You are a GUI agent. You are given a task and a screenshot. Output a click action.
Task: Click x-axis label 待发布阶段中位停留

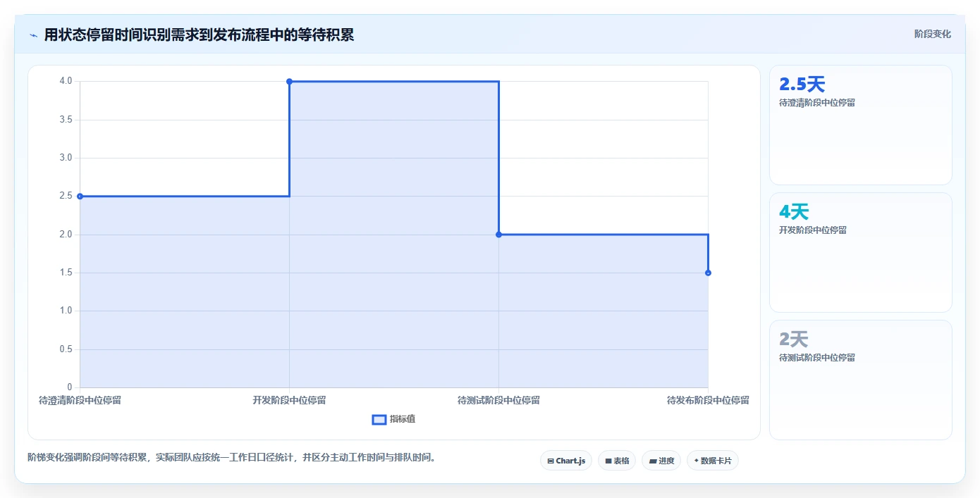click(708, 400)
